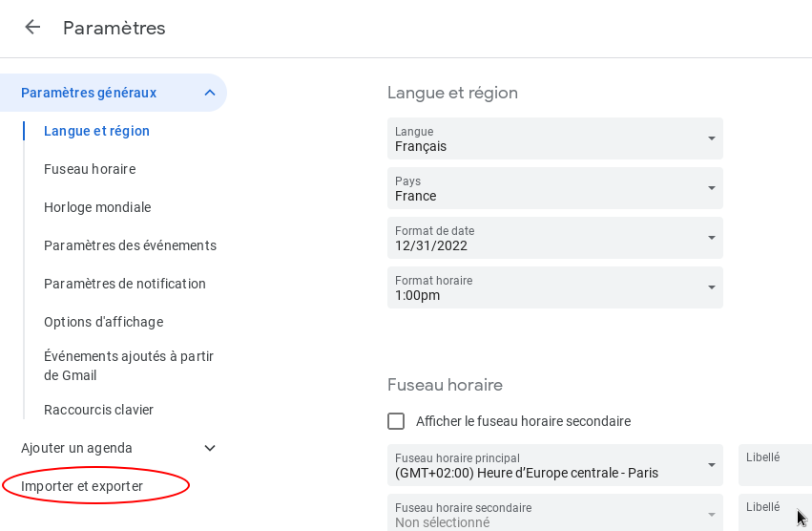
Task: Select Raccourcis clavier in sidebar
Action: pyautogui.click(x=98, y=410)
